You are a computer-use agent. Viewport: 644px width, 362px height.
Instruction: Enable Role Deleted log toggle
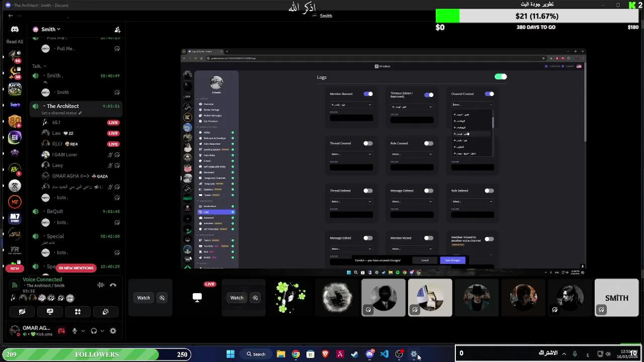pyautogui.click(x=490, y=191)
